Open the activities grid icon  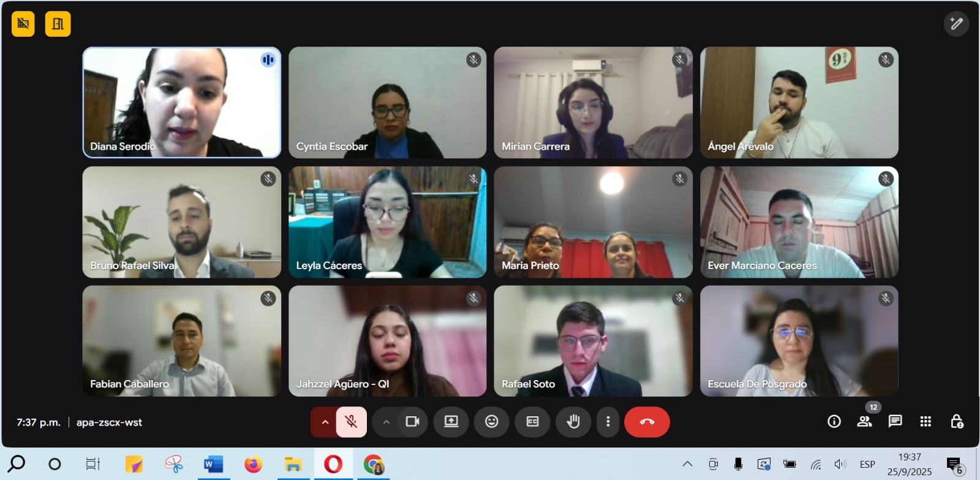tap(925, 421)
